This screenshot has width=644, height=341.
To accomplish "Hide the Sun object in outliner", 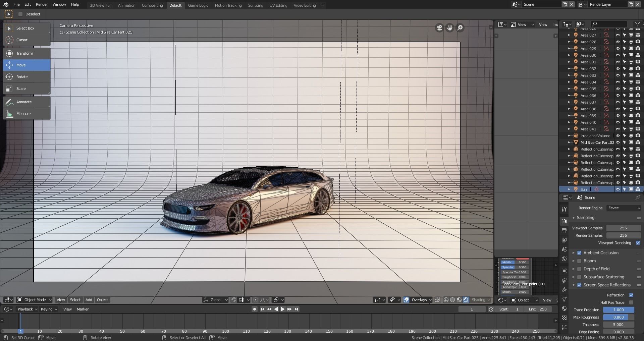I will coord(618,189).
